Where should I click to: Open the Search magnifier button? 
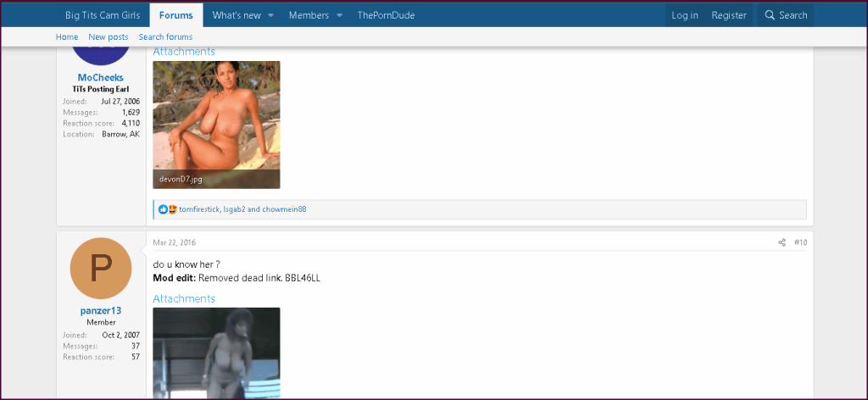coord(786,15)
